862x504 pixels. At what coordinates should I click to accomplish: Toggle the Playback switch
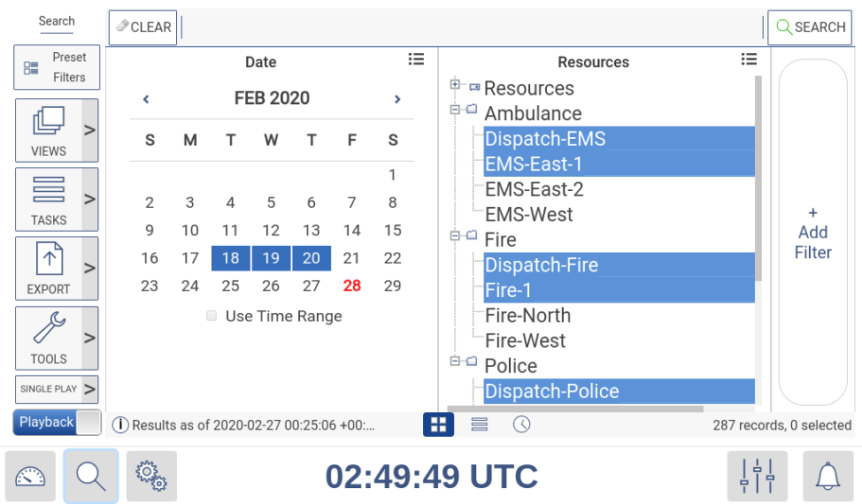click(89, 423)
